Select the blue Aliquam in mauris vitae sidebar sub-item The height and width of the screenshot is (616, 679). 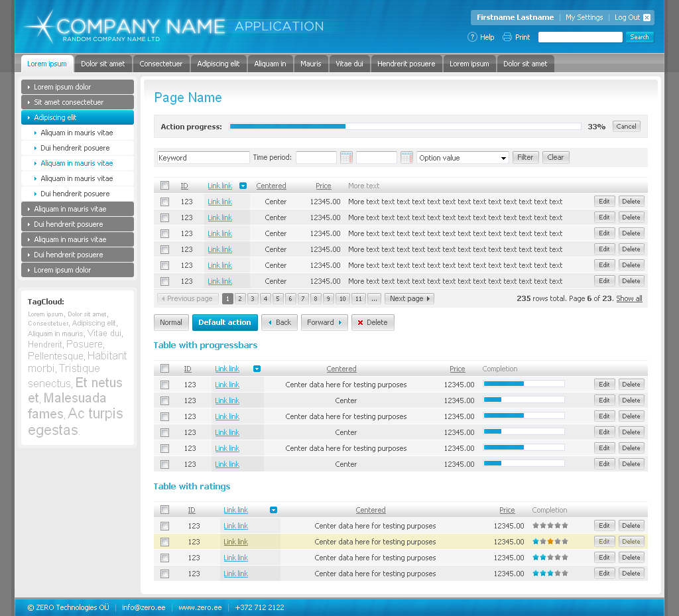(x=77, y=163)
